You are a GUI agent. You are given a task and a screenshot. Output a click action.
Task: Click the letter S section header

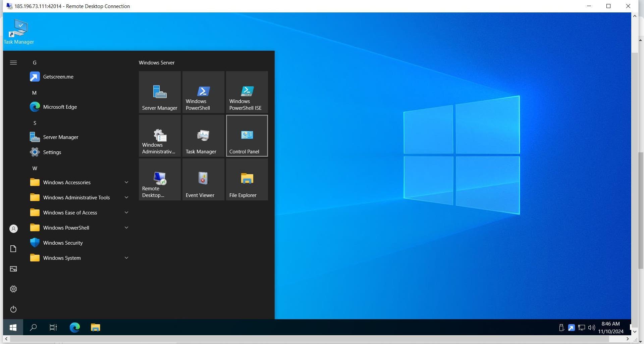35,123
